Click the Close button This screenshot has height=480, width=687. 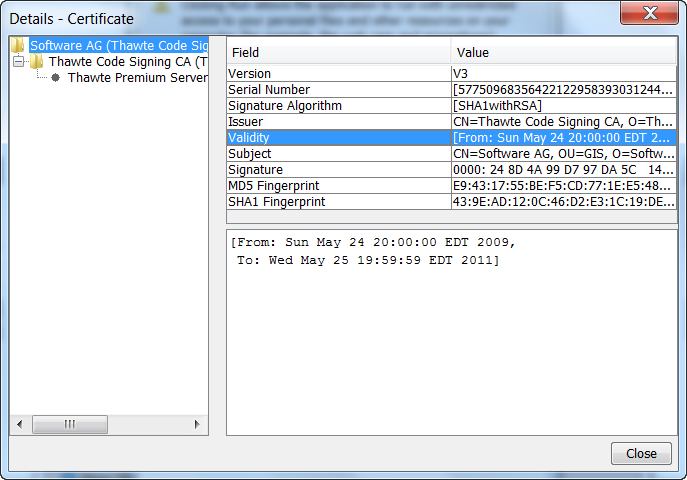point(641,453)
